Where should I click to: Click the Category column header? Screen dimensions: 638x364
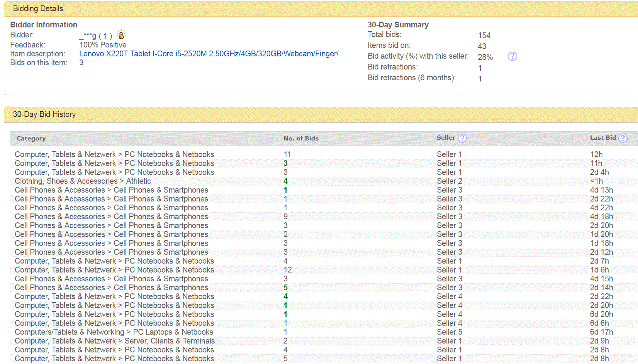point(31,138)
